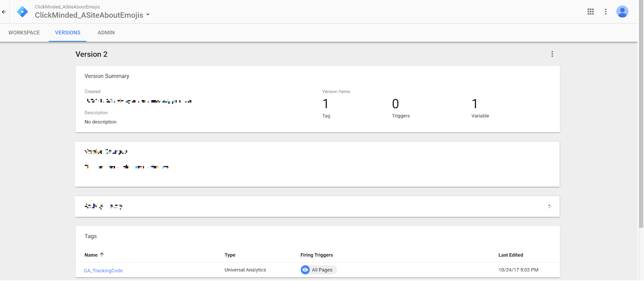Open the Google apps grid
The height and width of the screenshot is (281, 644).
590,12
